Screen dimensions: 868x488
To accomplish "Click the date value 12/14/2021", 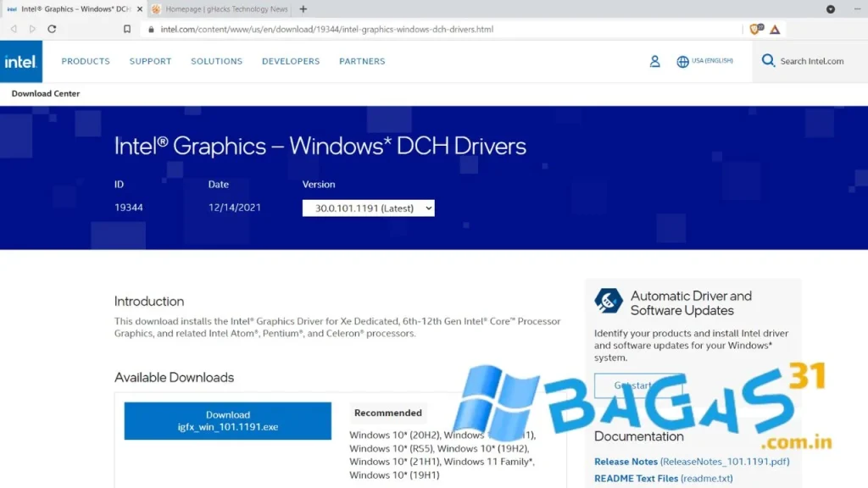I will coord(235,208).
